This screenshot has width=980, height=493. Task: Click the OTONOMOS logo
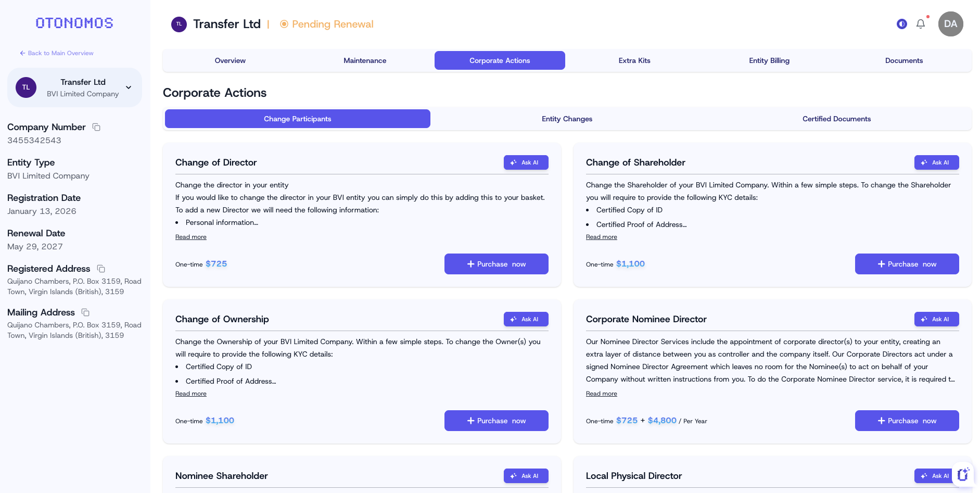click(x=74, y=22)
